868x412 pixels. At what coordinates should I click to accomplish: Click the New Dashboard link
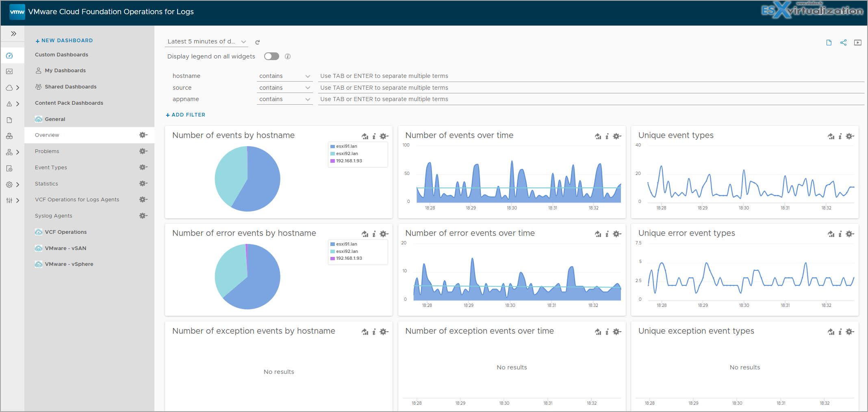tap(64, 41)
